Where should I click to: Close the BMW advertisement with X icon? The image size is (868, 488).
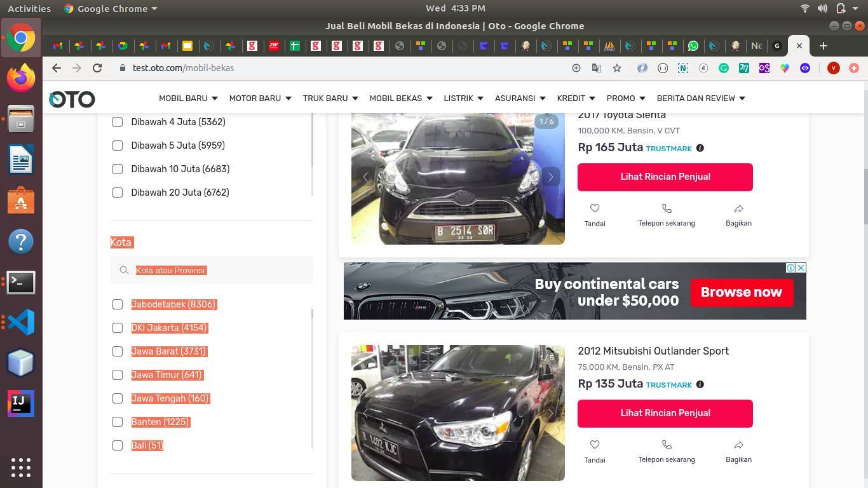pos(801,268)
